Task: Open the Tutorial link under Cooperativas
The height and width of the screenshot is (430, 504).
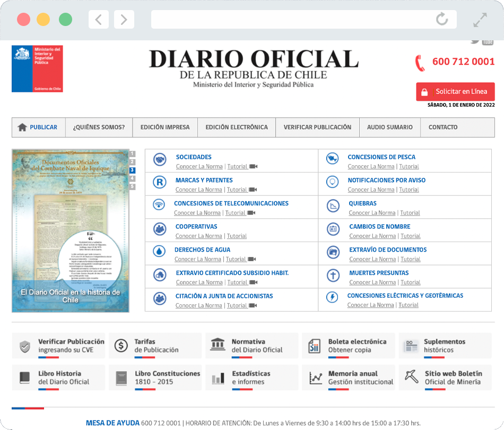Action: click(237, 236)
